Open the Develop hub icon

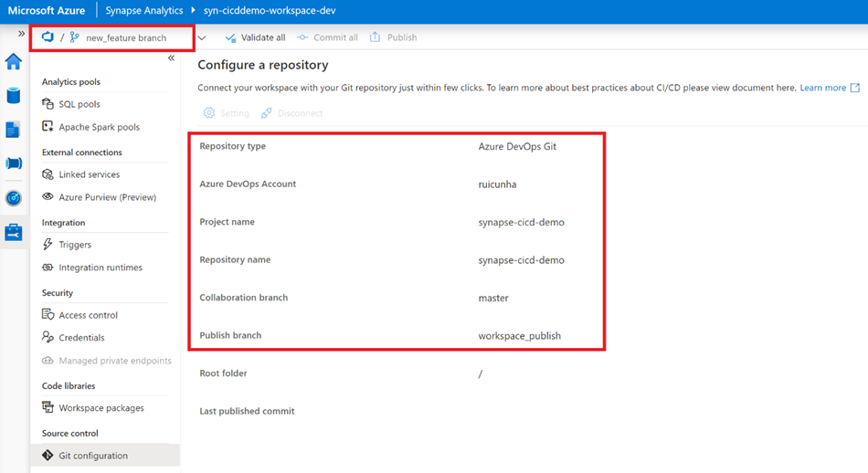[13, 130]
